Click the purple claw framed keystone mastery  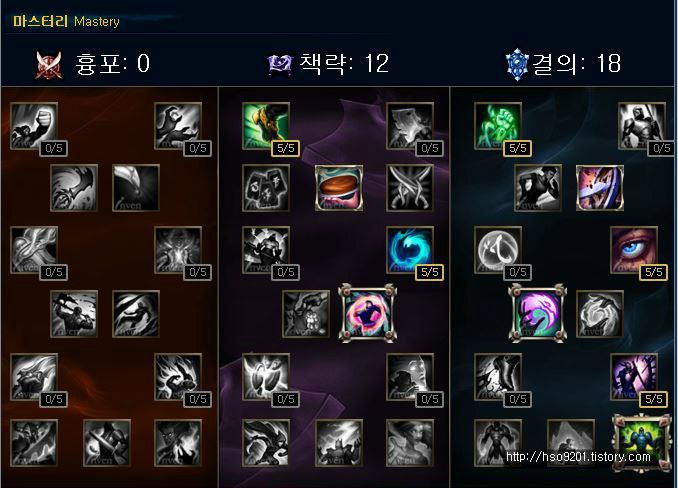tap(537, 313)
